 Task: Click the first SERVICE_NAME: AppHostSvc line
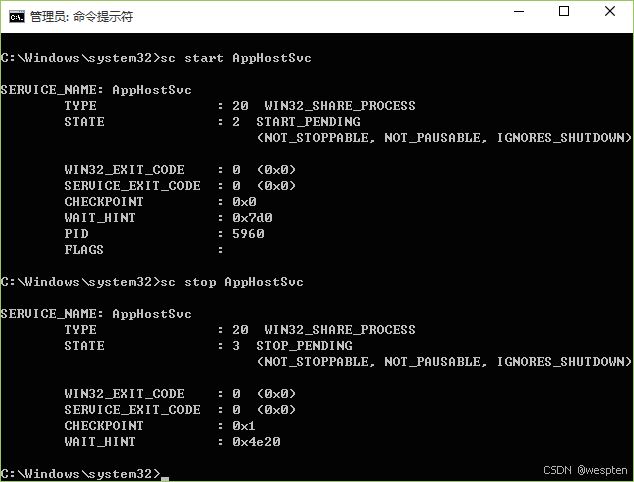(96, 90)
